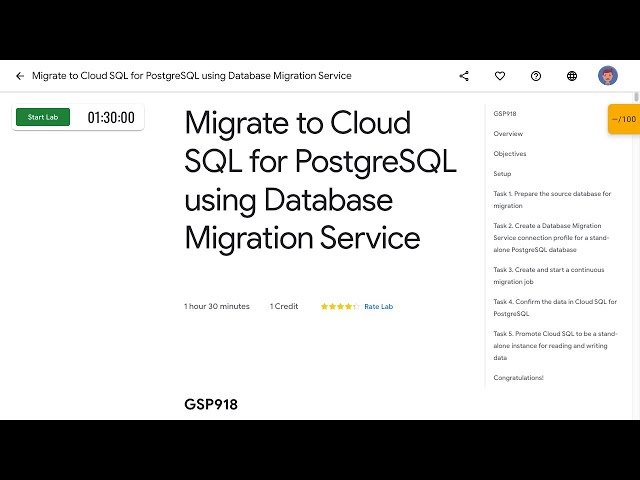640x480 pixels.
Task: Go to the Setup section
Action: coord(502,174)
